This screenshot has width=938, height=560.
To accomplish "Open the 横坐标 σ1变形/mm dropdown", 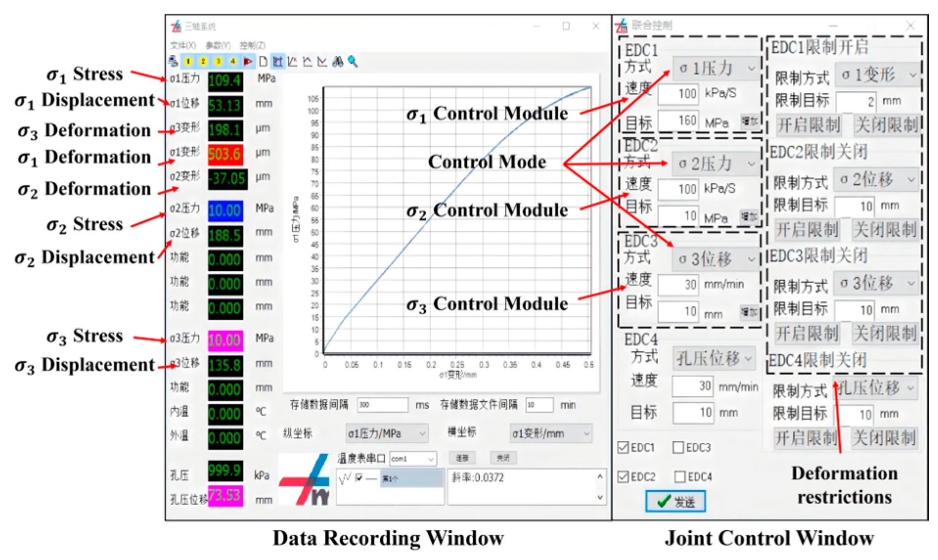I will (x=551, y=433).
